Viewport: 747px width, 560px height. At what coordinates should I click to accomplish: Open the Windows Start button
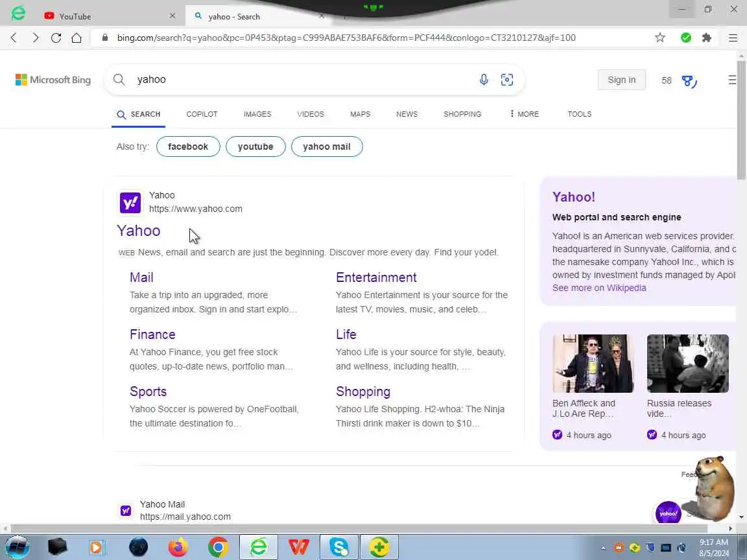(x=18, y=547)
